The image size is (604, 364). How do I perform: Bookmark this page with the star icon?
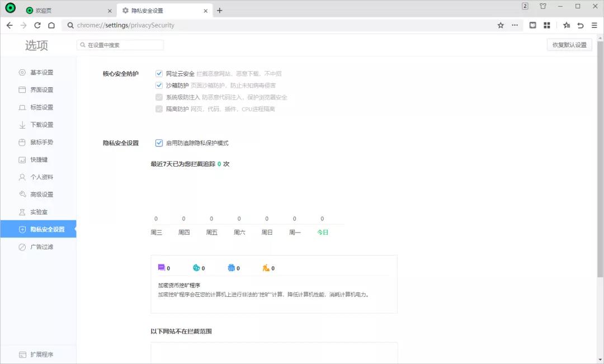point(499,25)
